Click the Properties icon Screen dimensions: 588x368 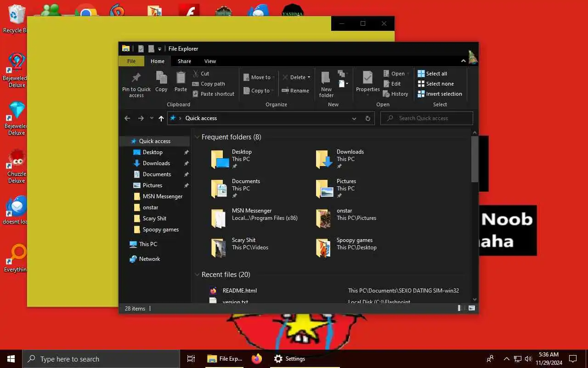(x=367, y=77)
